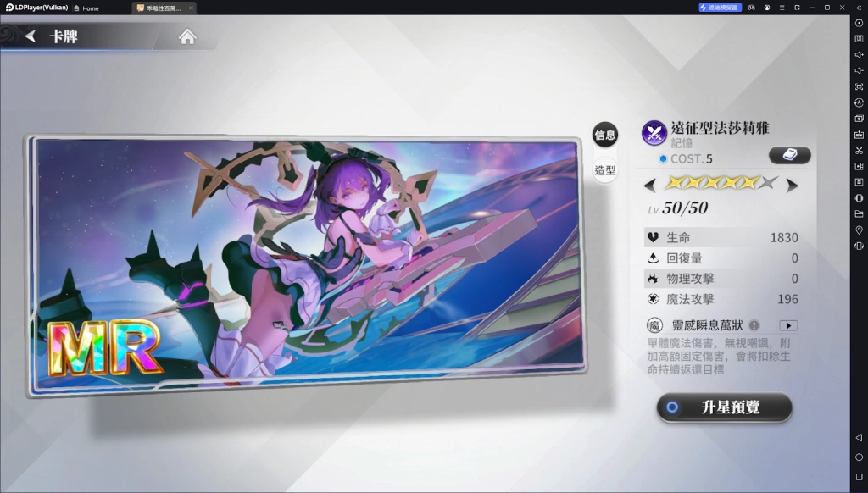Click the home icon in the game header
Image resolution: width=868 pixels, height=493 pixels.
187,36
